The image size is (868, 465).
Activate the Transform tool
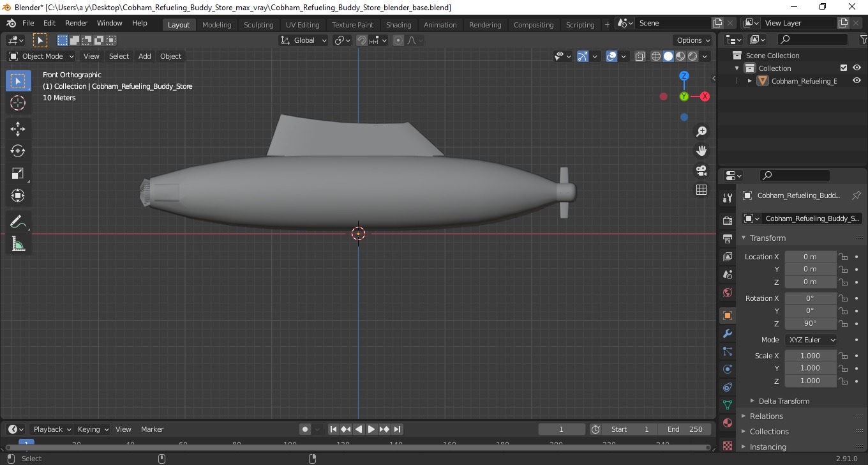coord(18,195)
